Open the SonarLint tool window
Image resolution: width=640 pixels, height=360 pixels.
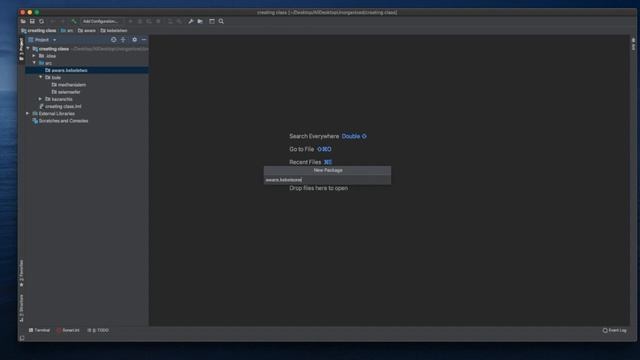(x=68, y=330)
